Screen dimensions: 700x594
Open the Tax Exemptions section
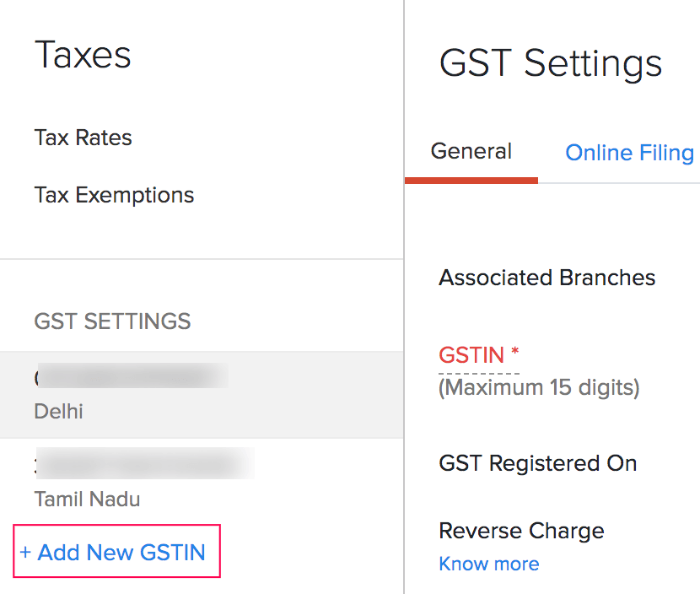click(114, 195)
